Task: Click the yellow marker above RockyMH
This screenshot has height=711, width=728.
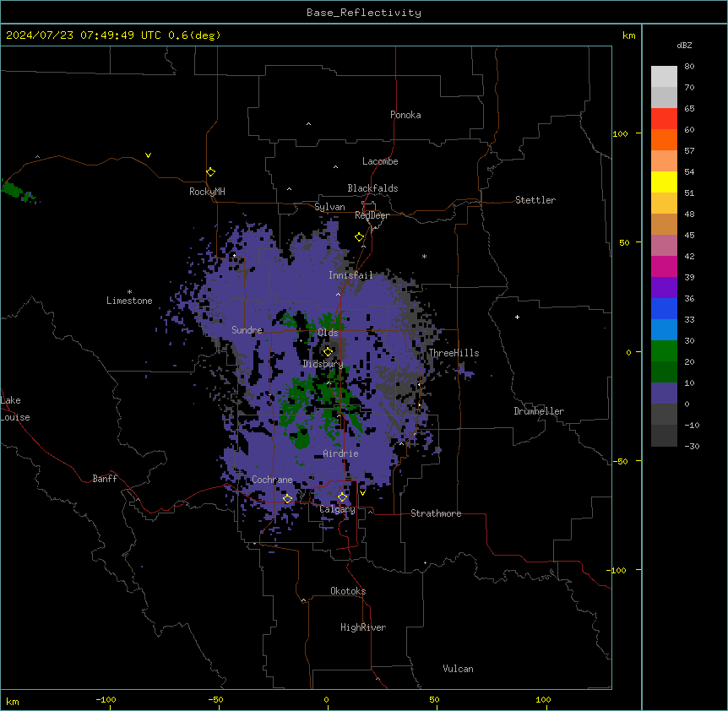Action: click(211, 171)
